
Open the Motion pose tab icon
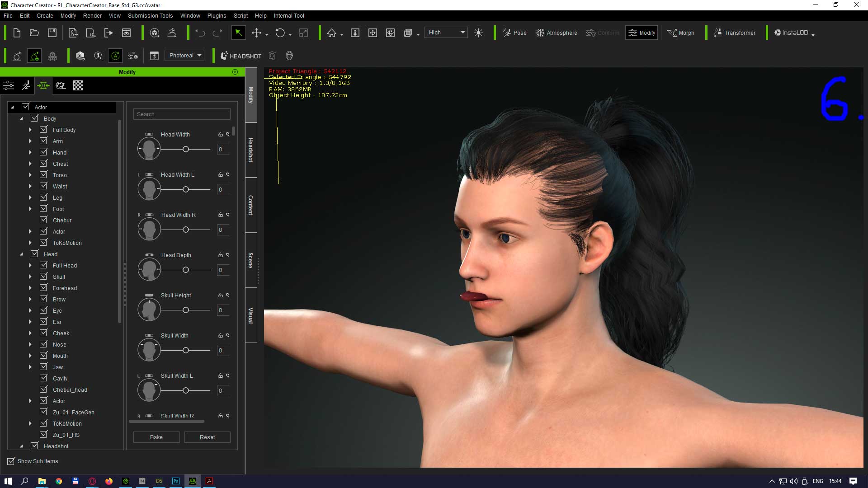click(x=26, y=85)
